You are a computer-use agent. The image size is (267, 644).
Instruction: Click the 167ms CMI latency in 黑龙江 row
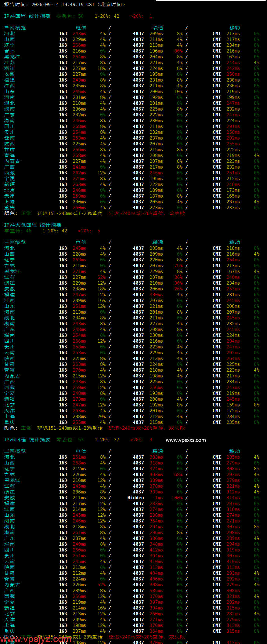pos(233,271)
